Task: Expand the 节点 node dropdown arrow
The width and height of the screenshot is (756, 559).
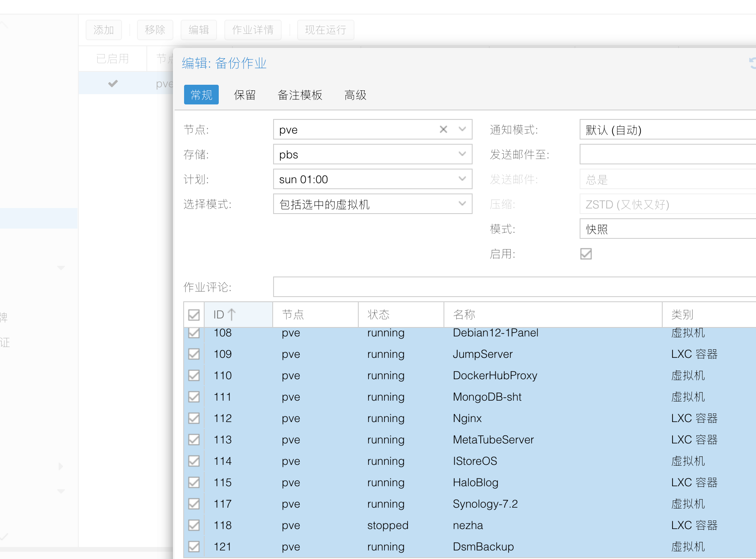Action: (x=462, y=129)
